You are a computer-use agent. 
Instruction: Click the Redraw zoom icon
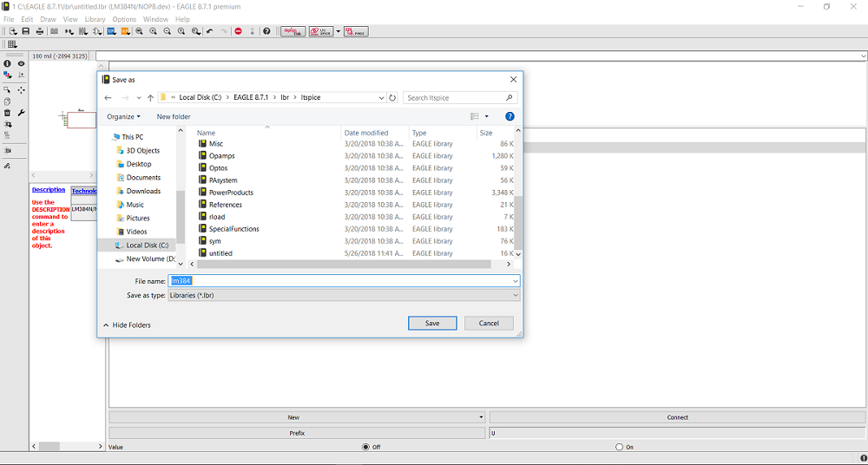coord(181,31)
